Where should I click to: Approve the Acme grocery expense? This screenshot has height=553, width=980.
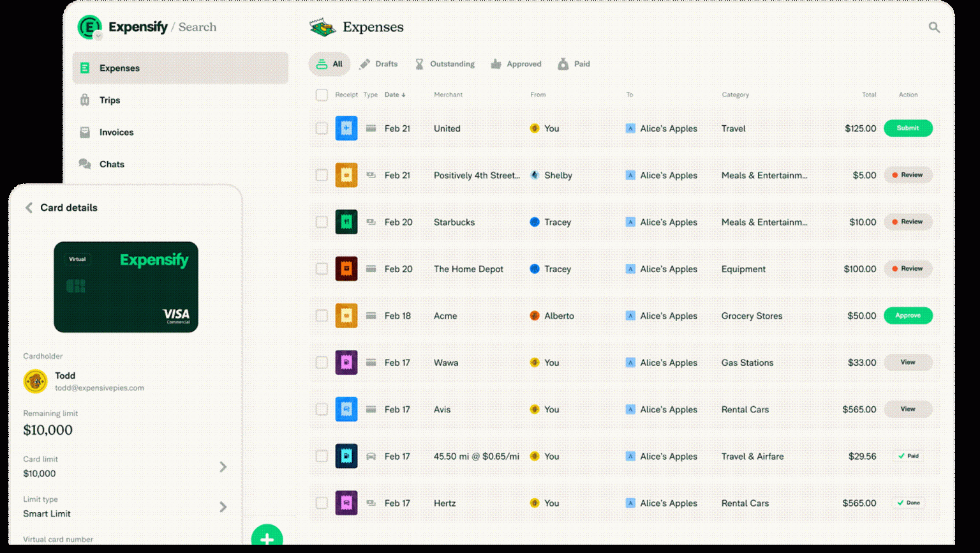coord(907,315)
